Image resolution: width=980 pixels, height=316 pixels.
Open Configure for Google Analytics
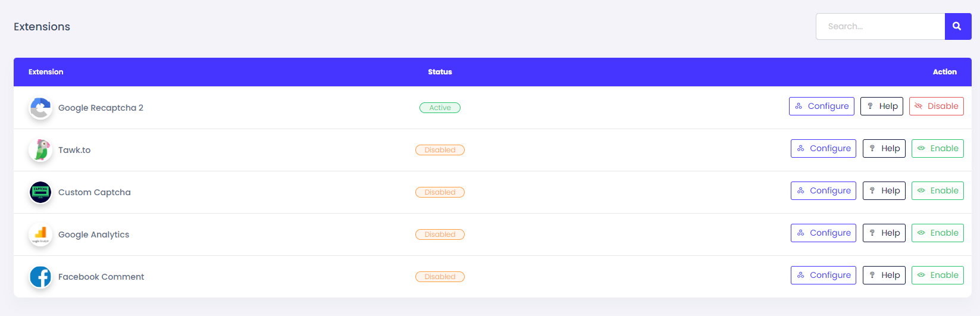click(823, 233)
